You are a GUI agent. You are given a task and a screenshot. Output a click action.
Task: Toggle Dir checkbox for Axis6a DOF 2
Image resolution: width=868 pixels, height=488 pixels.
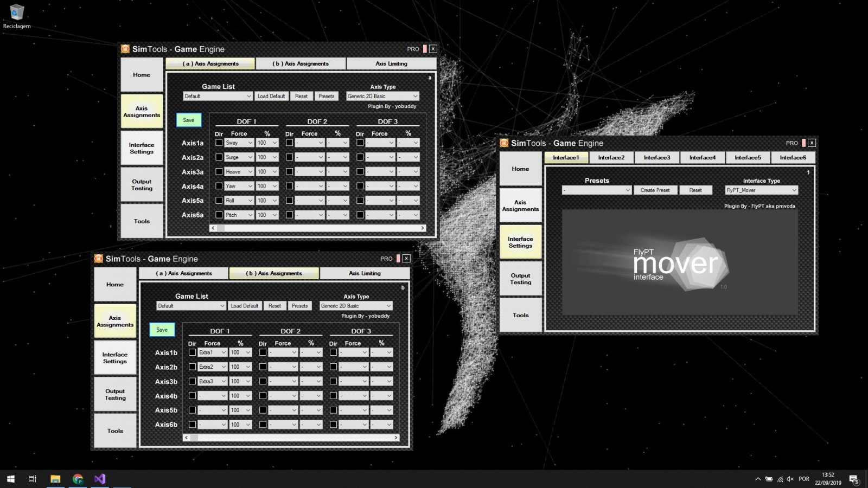pos(290,215)
